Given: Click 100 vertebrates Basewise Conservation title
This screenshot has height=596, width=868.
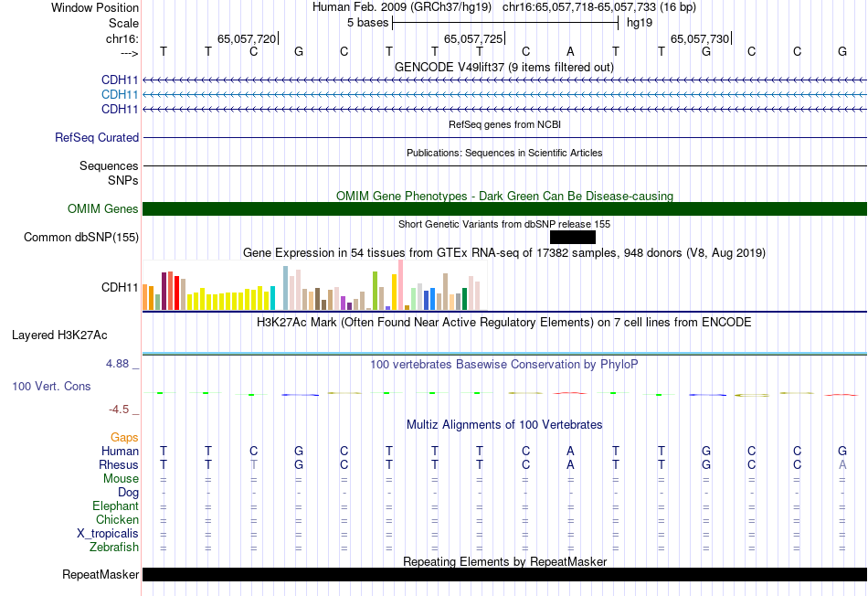Looking at the screenshot, I should click(504, 365).
